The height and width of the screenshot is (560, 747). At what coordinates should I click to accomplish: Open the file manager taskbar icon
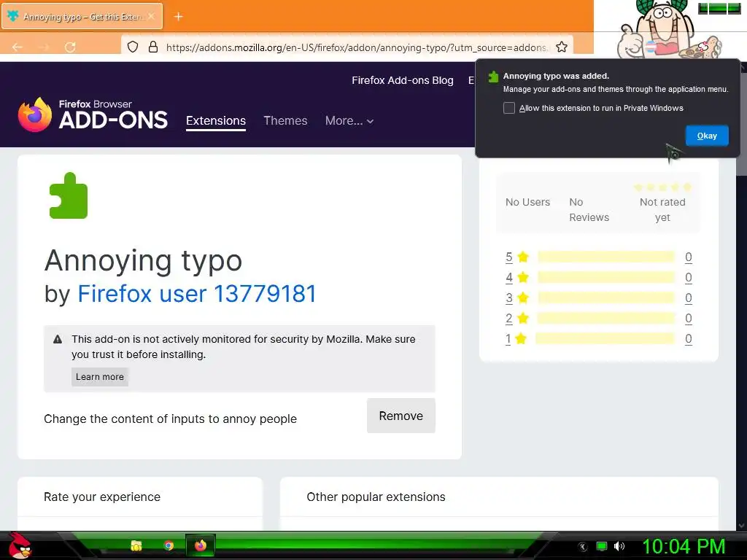136,545
